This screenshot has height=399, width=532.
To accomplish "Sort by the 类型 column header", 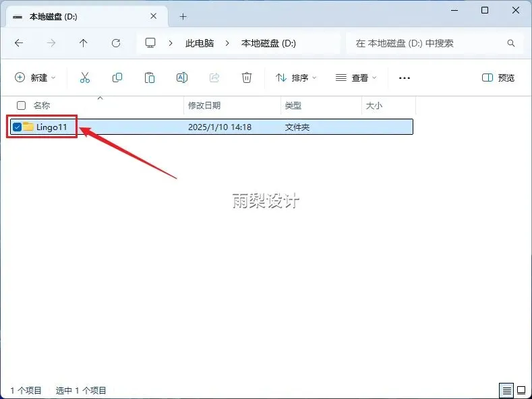I will (x=293, y=106).
